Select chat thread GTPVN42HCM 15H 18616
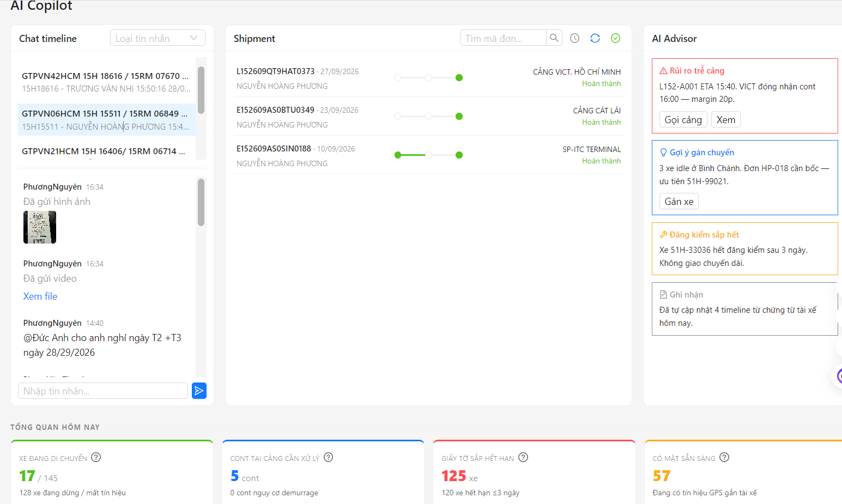This screenshot has width=842, height=504. tap(106, 82)
